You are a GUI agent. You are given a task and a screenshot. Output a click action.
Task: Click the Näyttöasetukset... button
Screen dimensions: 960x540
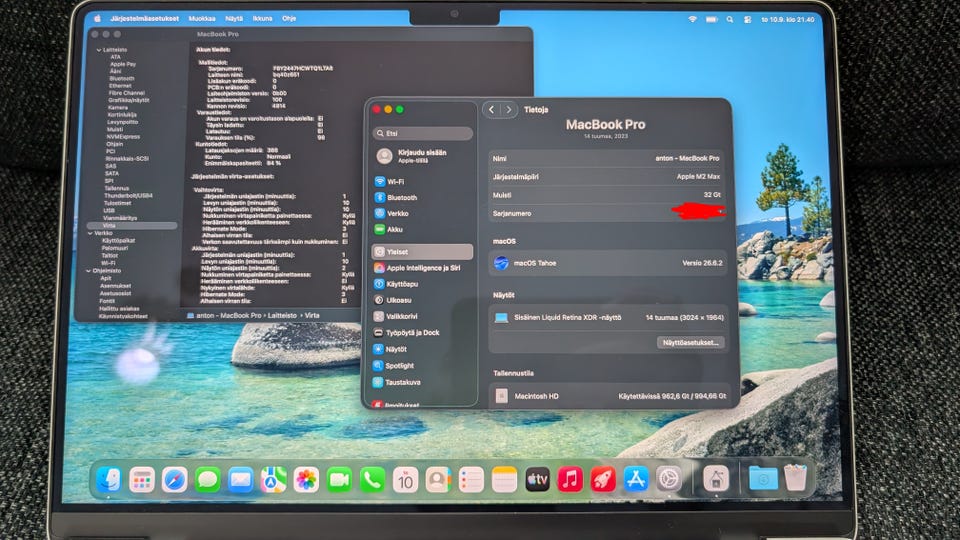click(691, 343)
